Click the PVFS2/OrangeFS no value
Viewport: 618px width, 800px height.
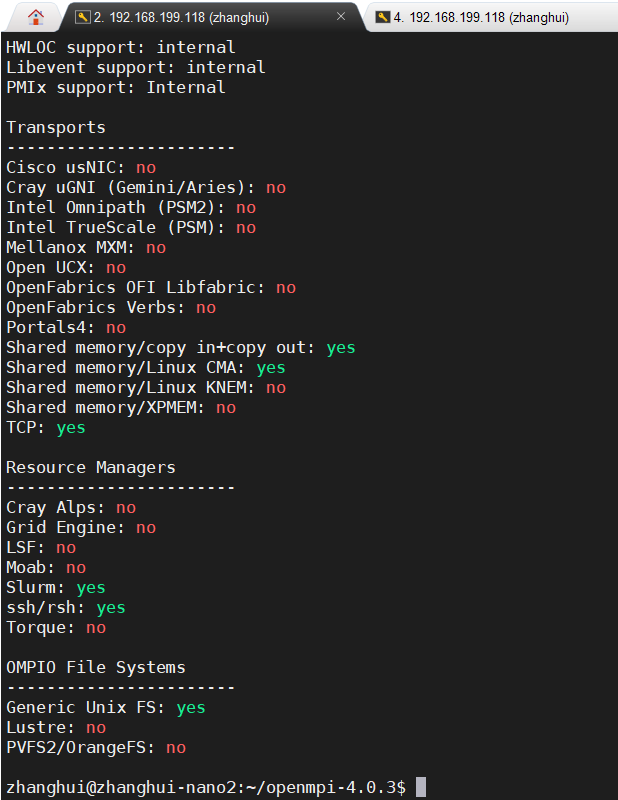click(x=176, y=747)
